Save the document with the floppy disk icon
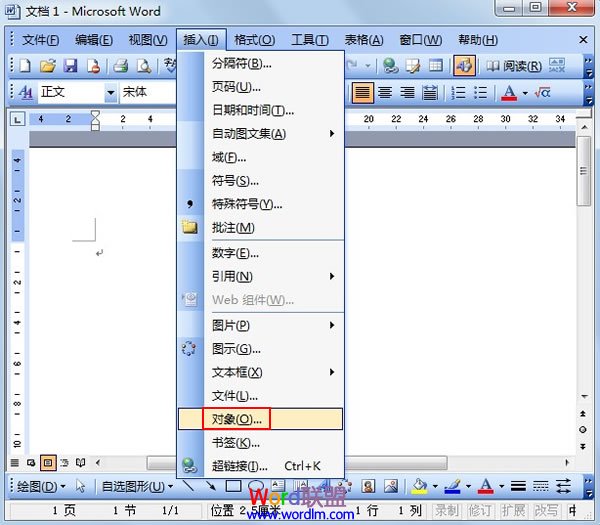The width and height of the screenshot is (600, 525). 70,66
